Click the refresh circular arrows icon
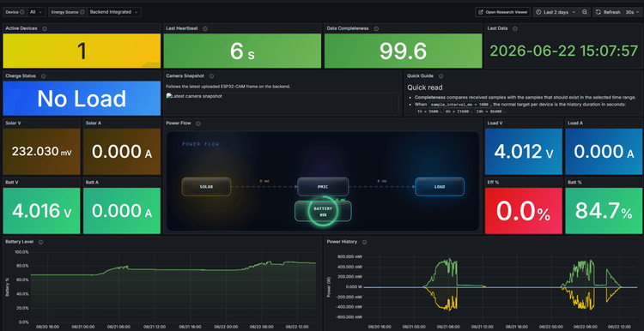Image resolution: width=644 pixels, height=331 pixels. coord(598,12)
